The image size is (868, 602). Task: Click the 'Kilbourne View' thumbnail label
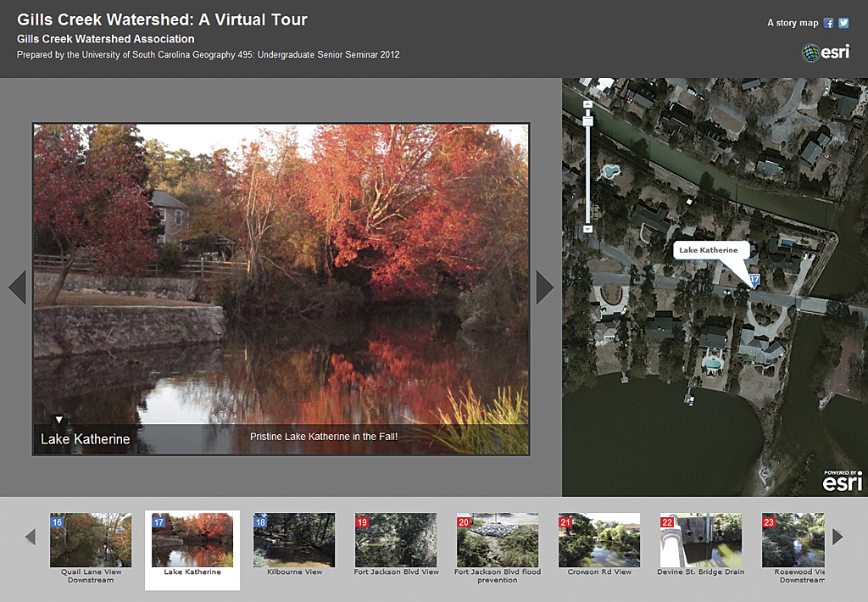coord(294,571)
